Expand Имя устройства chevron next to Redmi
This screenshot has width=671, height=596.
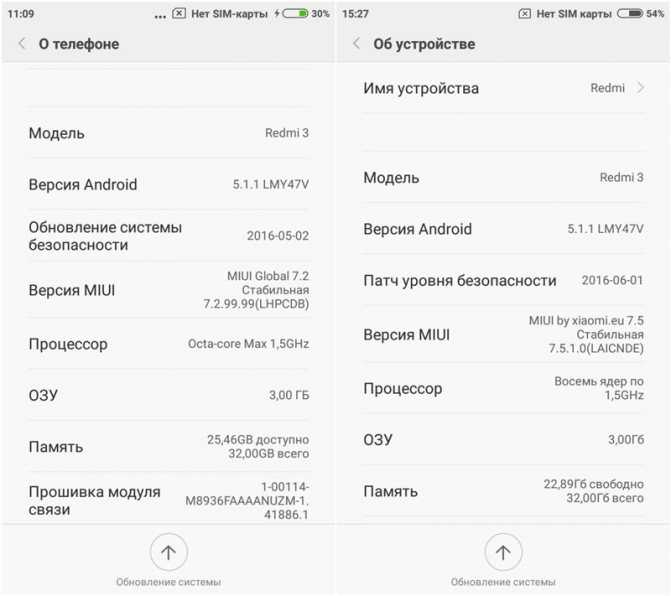coord(640,88)
